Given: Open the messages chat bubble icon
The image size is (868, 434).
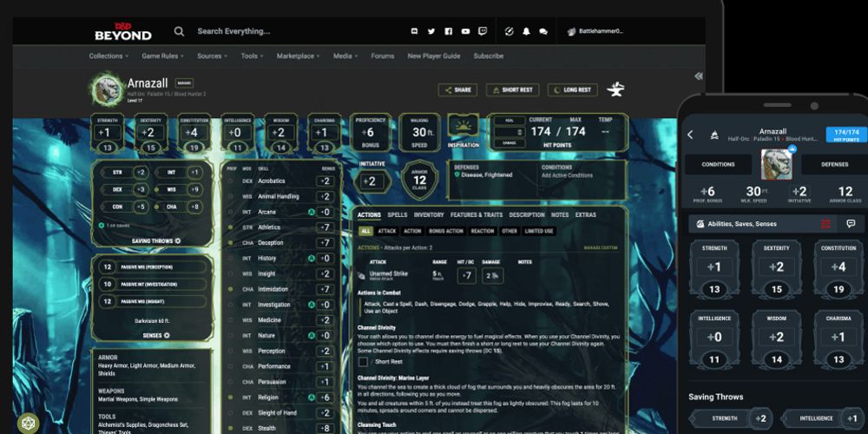Looking at the screenshot, I should (543, 31).
